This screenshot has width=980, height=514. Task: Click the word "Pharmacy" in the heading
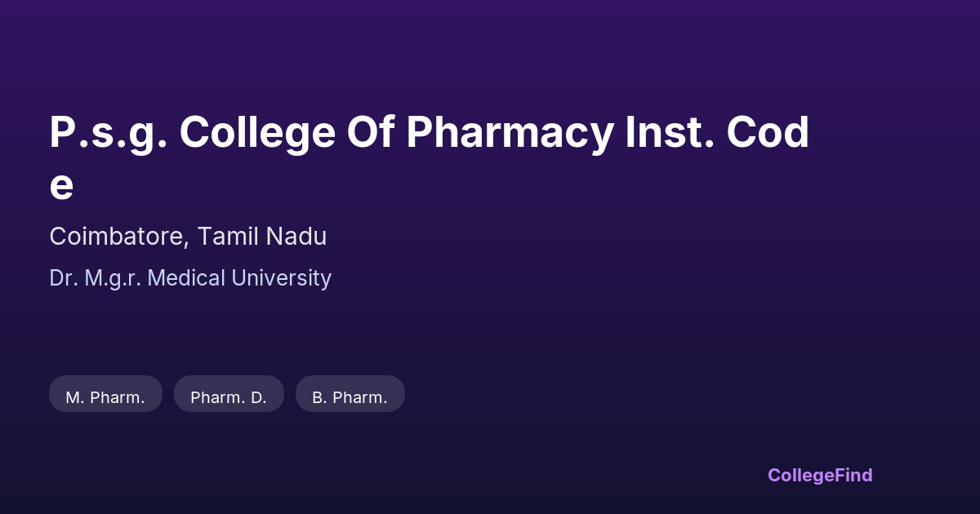click(508, 133)
